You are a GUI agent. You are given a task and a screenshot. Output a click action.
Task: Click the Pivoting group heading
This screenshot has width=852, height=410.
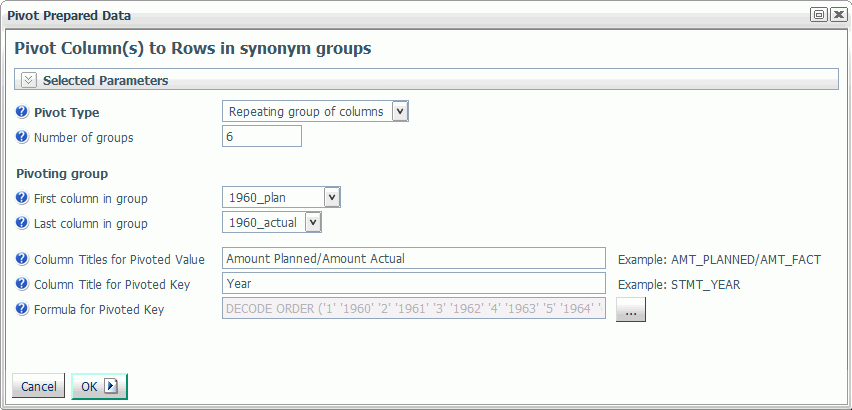[62, 174]
